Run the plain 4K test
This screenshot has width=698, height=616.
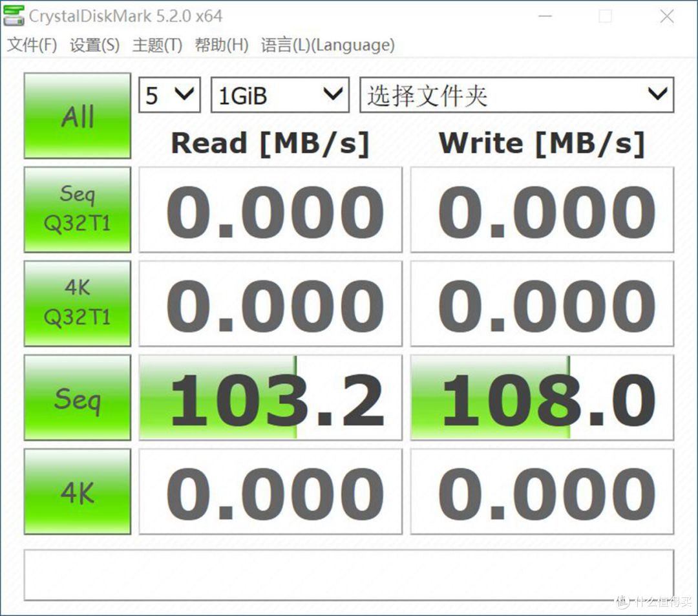pos(78,491)
